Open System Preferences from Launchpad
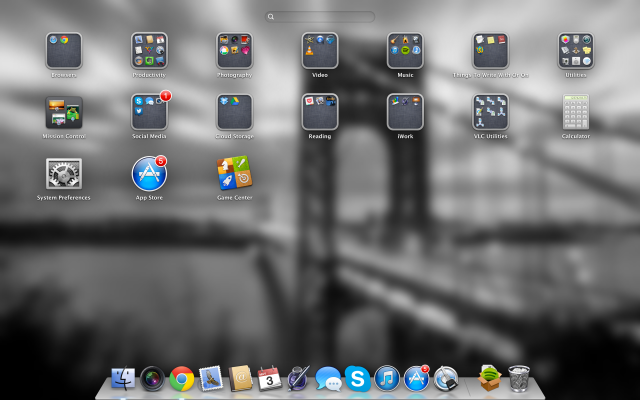This screenshot has width=640, height=400. [x=64, y=173]
